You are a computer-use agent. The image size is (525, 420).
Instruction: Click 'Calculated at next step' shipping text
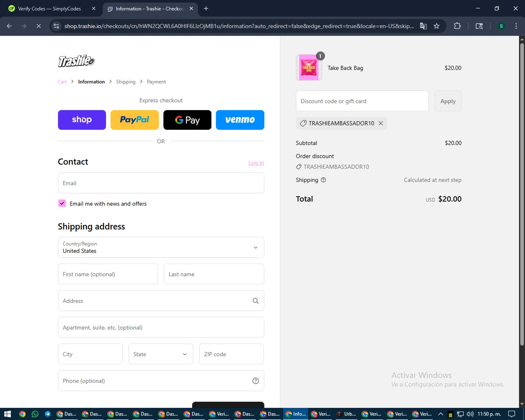(x=433, y=180)
